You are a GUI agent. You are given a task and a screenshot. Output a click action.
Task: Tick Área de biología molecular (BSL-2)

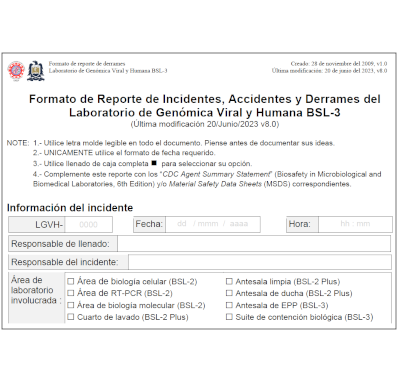point(71,305)
